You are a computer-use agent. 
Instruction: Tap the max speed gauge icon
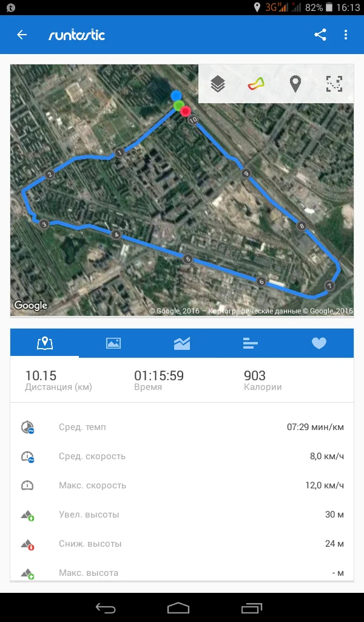(x=27, y=485)
